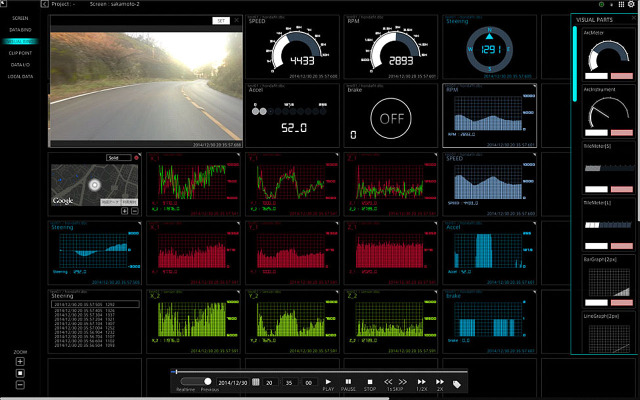This screenshot has height=400, width=640.
Task: Open the Solid map style dropdown
Action: pos(119,158)
